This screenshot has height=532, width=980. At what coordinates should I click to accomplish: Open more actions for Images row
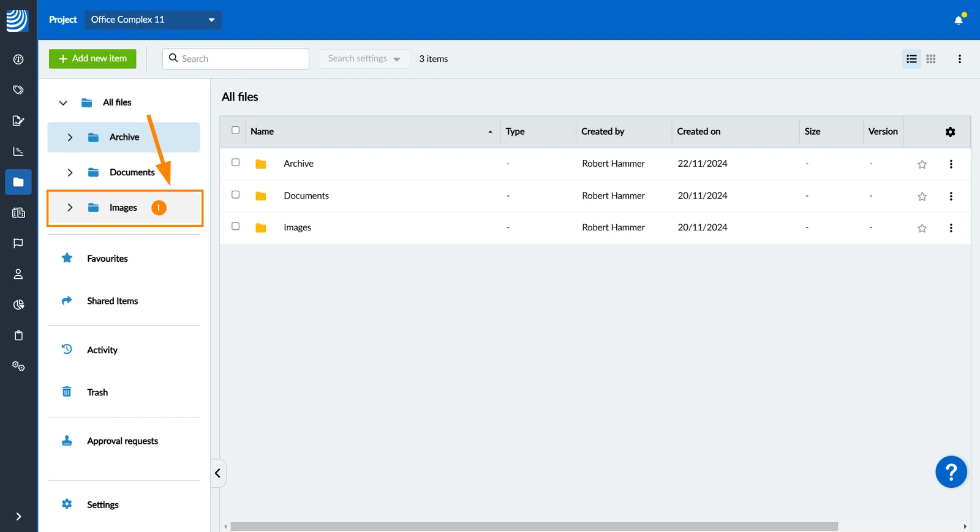(951, 228)
